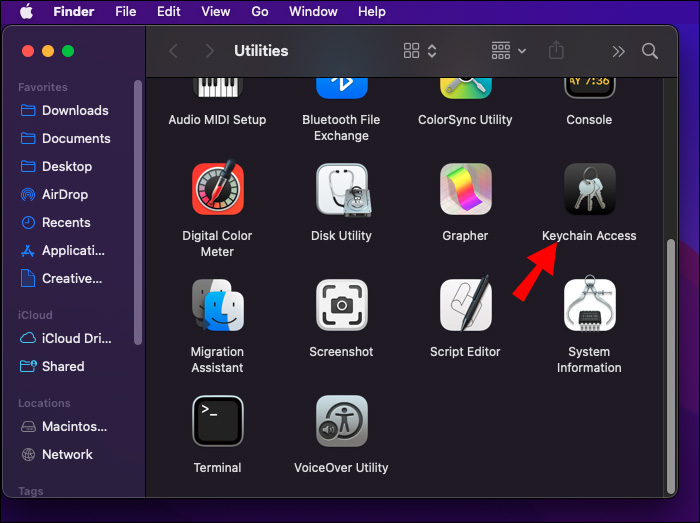Click the Disk Utility label

click(342, 236)
